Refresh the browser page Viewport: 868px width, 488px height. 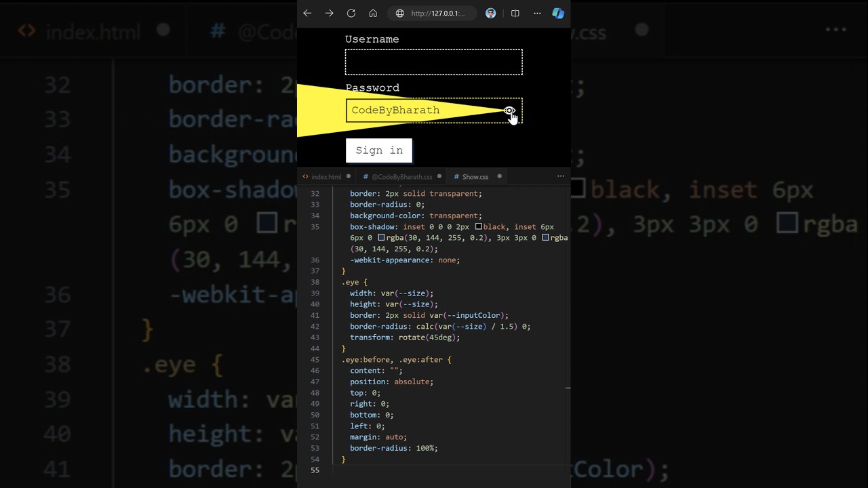[351, 13]
